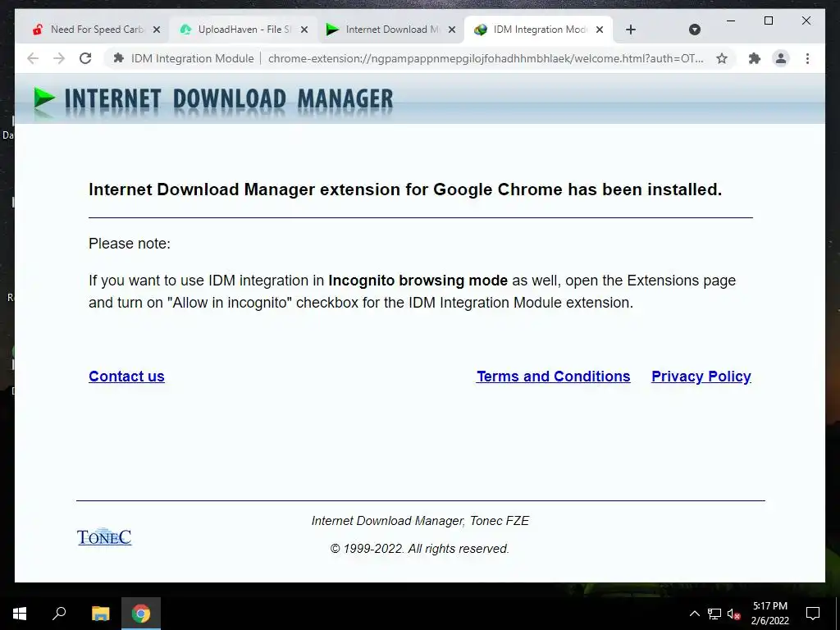
Task: Click the Tonec logo in the footer
Action: coord(104,536)
